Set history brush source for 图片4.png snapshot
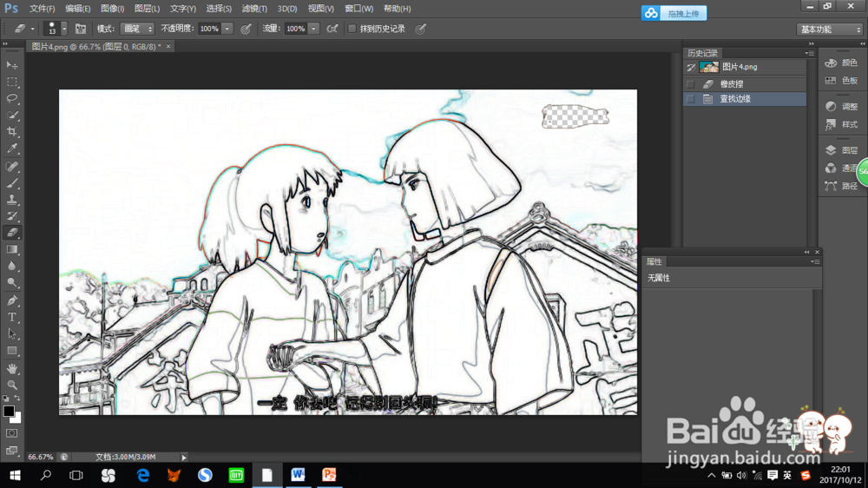The image size is (868, 488). tap(690, 67)
